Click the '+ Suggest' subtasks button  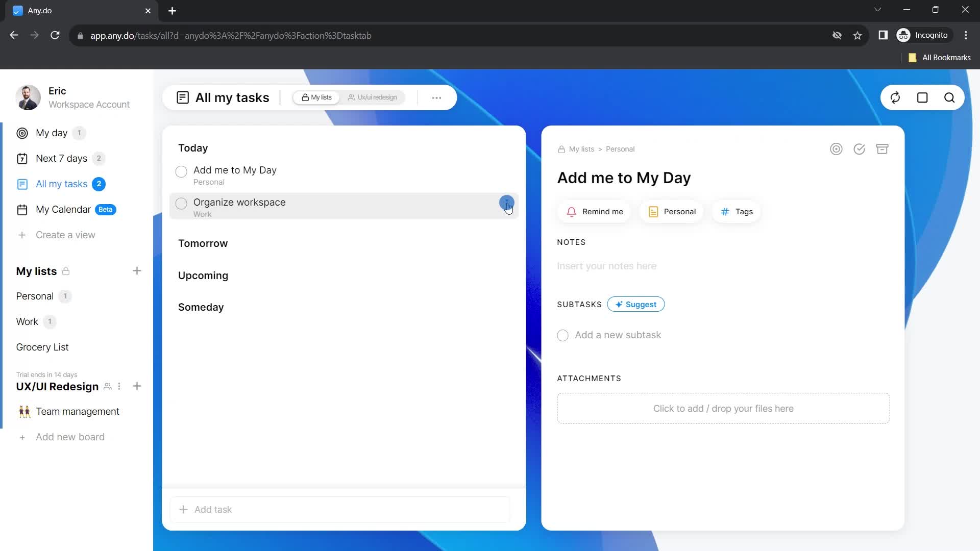pyautogui.click(x=635, y=304)
